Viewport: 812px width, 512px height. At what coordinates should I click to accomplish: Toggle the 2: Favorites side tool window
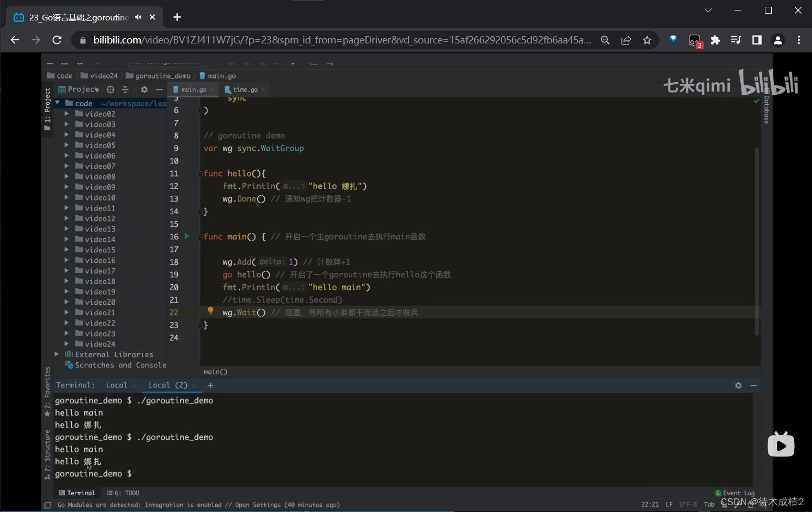pos(47,392)
